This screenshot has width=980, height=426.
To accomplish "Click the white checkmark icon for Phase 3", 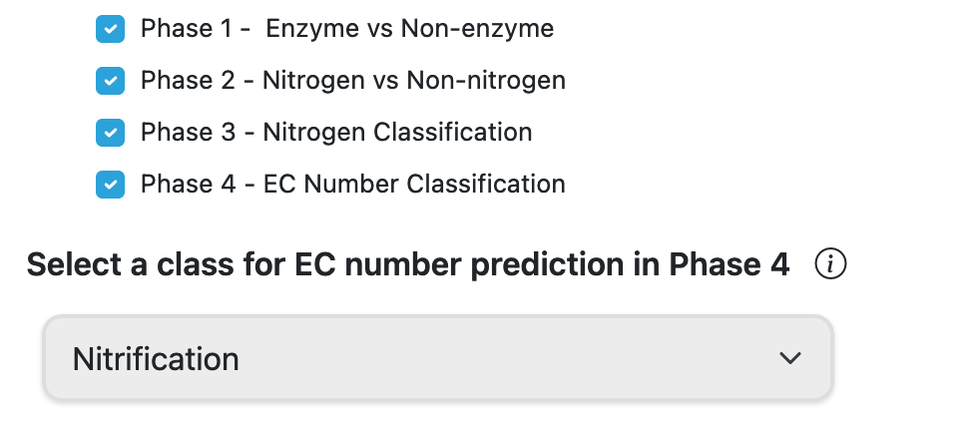I will pos(110,133).
